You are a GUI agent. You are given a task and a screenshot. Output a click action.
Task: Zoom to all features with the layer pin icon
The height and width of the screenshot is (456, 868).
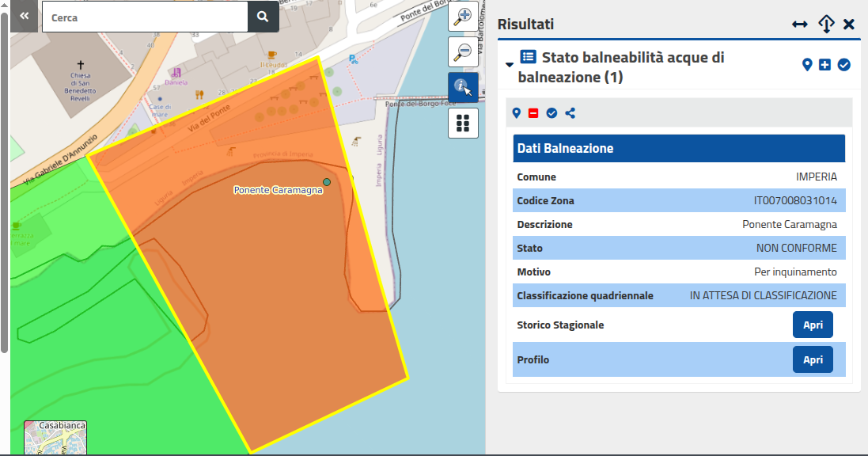[x=807, y=65]
